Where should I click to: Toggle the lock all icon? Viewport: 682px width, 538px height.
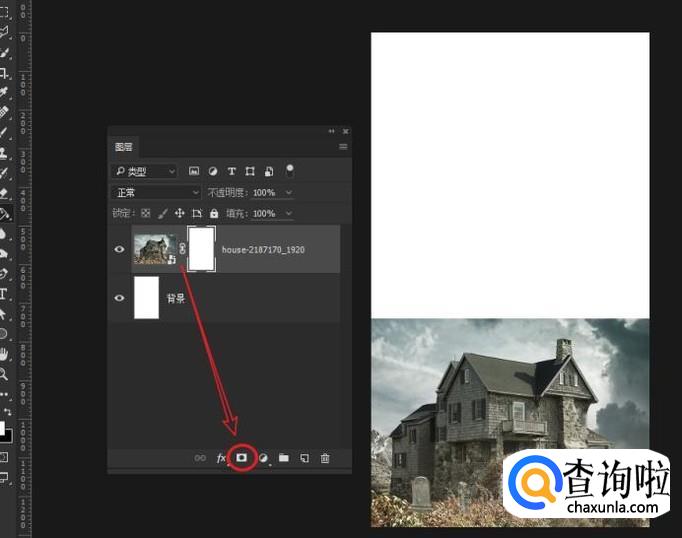[x=214, y=213]
